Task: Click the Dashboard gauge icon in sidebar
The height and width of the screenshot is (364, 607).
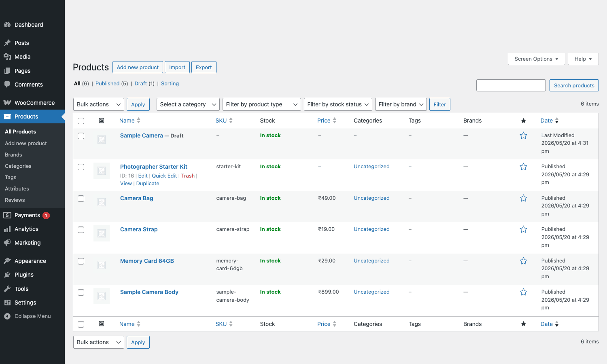Action: pos(7,25)
